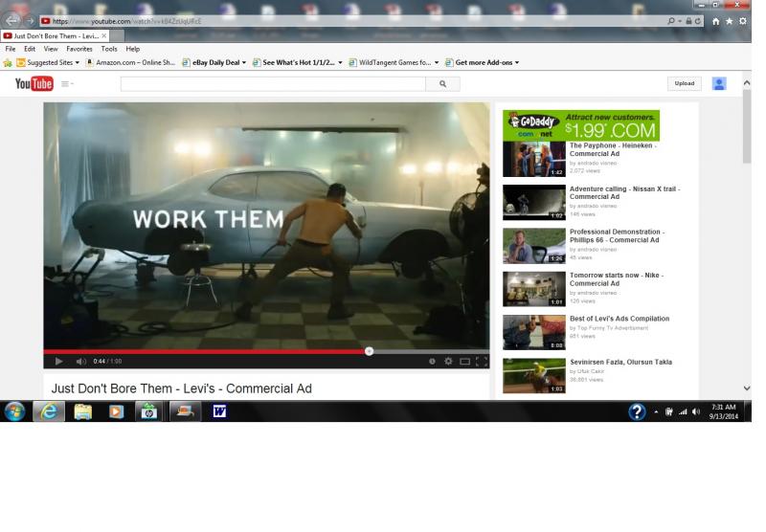
Task: Toggle theater mode on the player
Action: coord(465,361)
